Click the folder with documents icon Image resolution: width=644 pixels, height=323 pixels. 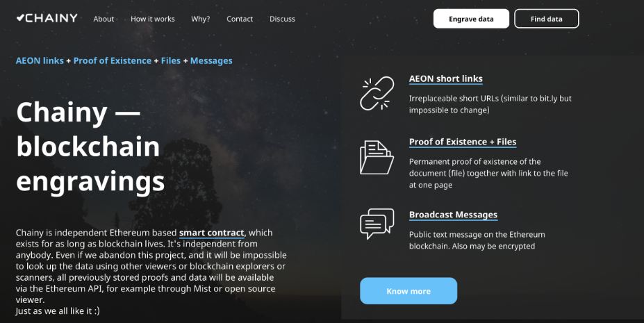click(377, 157)
